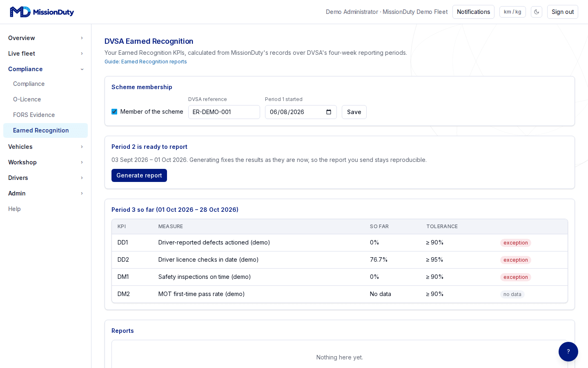The height and width of the screenshot is (368, 588).
Task: Expand the Workshop section
Action: 45,162
